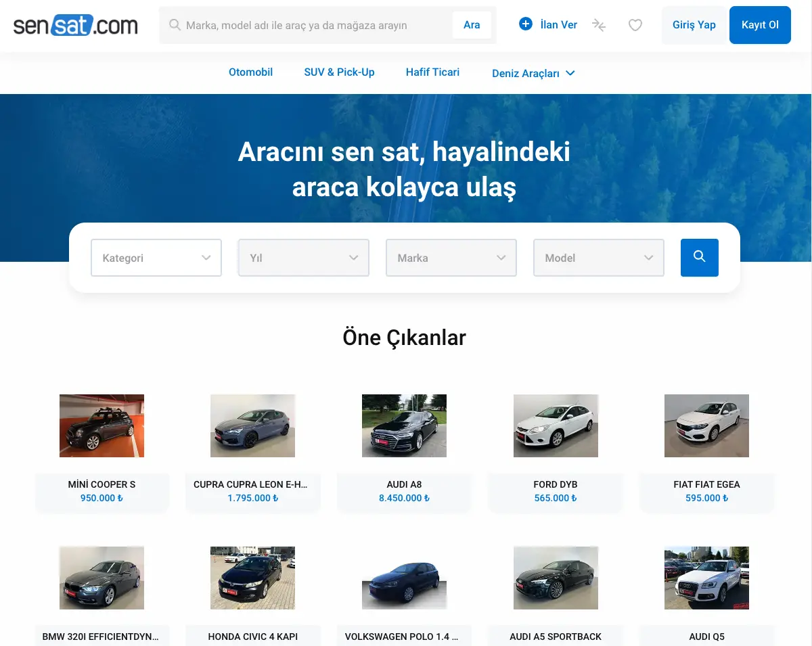The height and width of the screenshot is (646, 812).
Task: Click the 565.000 ₺ price
Action: pos(556,498)
